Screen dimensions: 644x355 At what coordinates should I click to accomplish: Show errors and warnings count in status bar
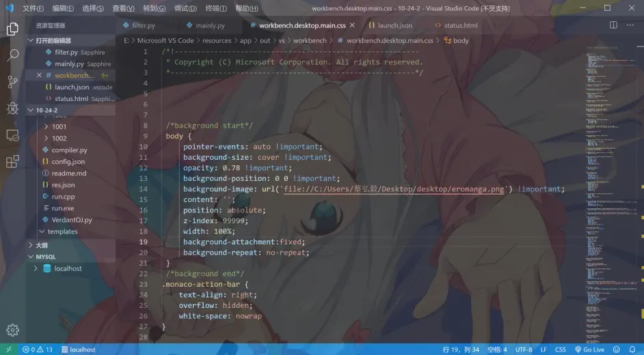(38, 350)
